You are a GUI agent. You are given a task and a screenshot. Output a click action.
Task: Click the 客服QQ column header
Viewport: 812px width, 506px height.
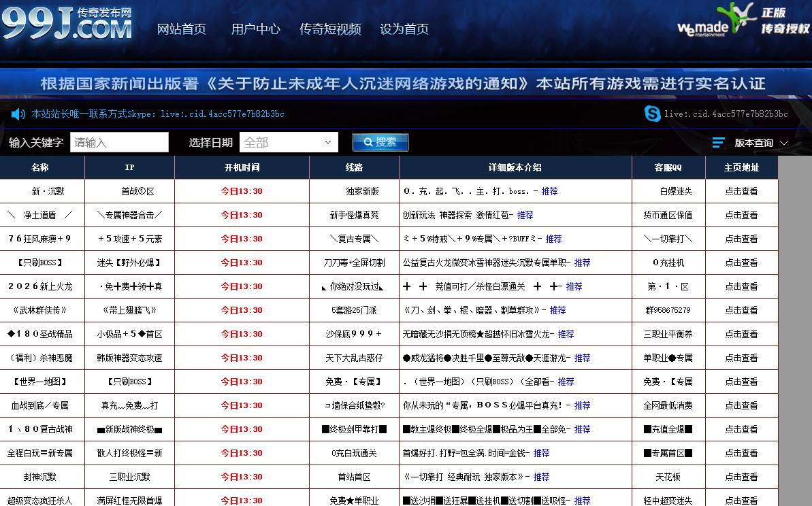[x=668, y=167]
